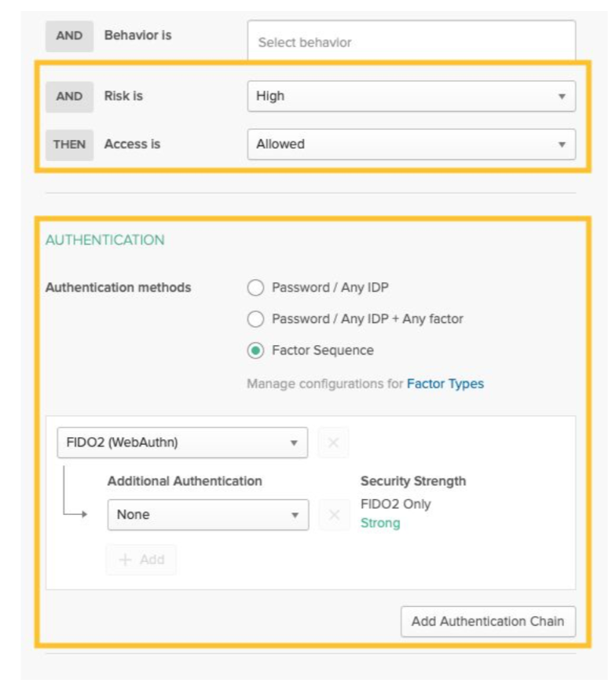Click the AUTHENTICATION section heading
Viewport: 616px width, 687px height.
point(105,241)
